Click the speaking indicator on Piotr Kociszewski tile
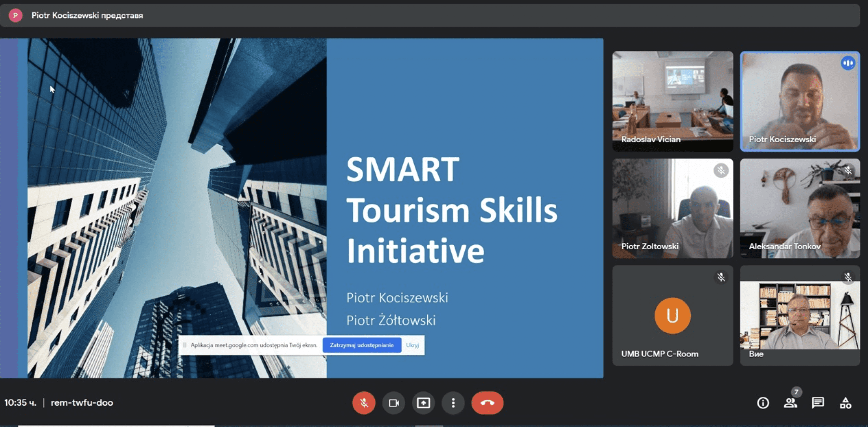 pyautogui.click(x=848, y=63)
